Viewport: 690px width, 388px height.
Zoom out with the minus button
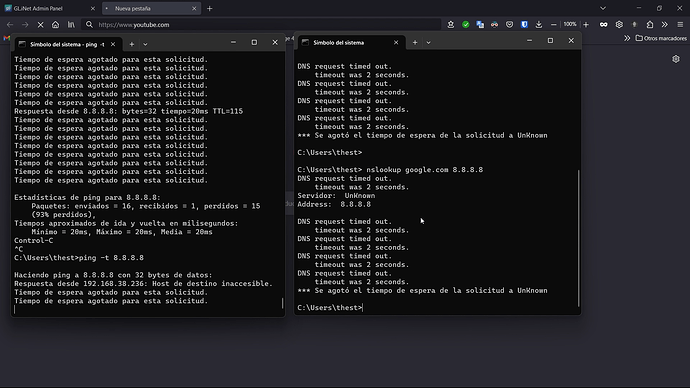coord(554,25)
